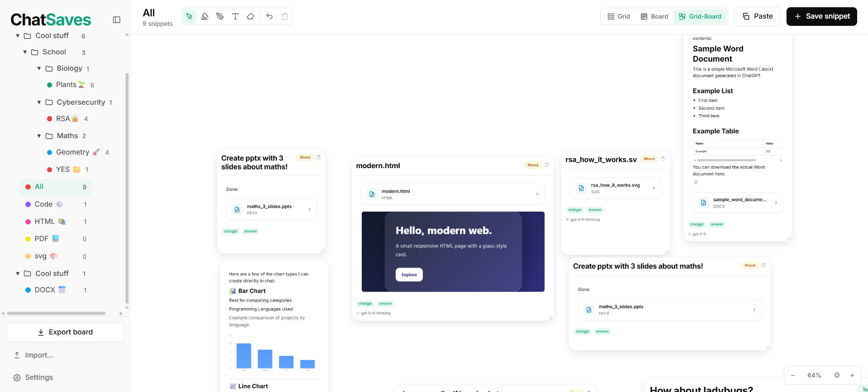Image resolution: width=868 pixels, height=392 pixels.
Task: Pick the eraser tool
Action: 250,16
